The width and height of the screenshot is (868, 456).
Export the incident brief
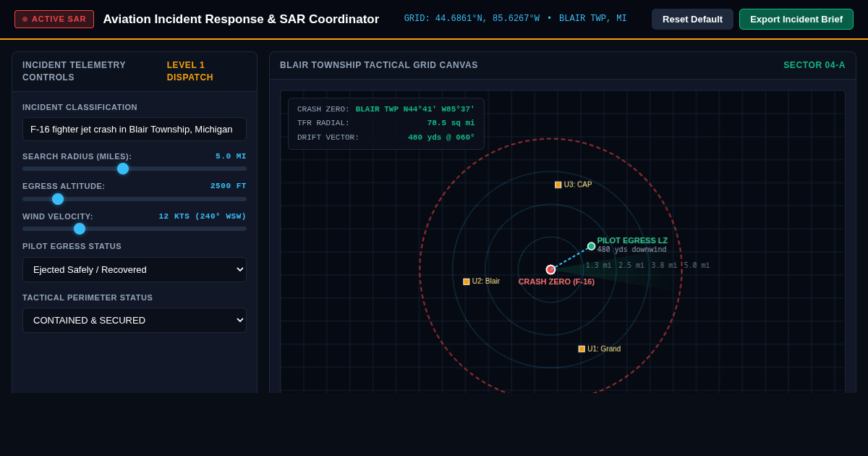[796, 19]
